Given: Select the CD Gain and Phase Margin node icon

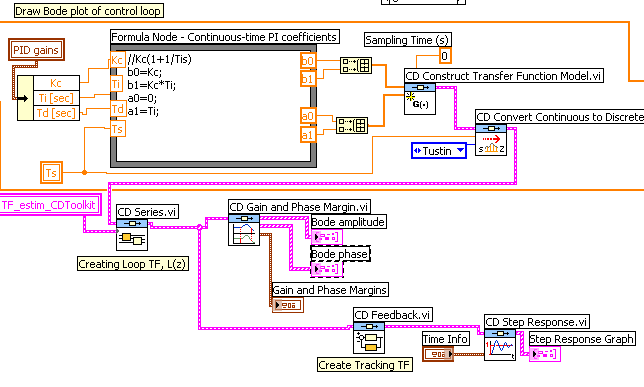Looking at the screenshot, I should 244,230.
